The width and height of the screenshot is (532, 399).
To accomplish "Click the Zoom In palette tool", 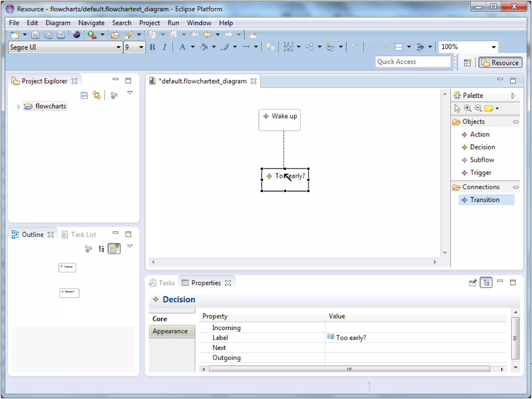I will pyautogui.click(x=468, y=108).
